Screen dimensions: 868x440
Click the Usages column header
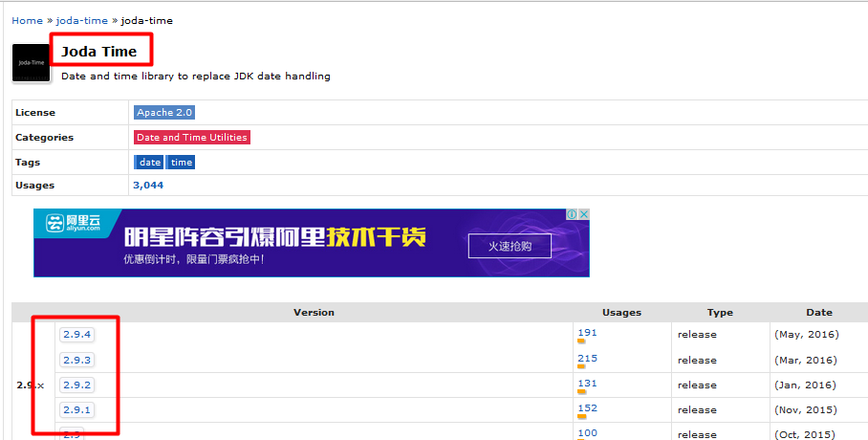click(x=621, y=313)
